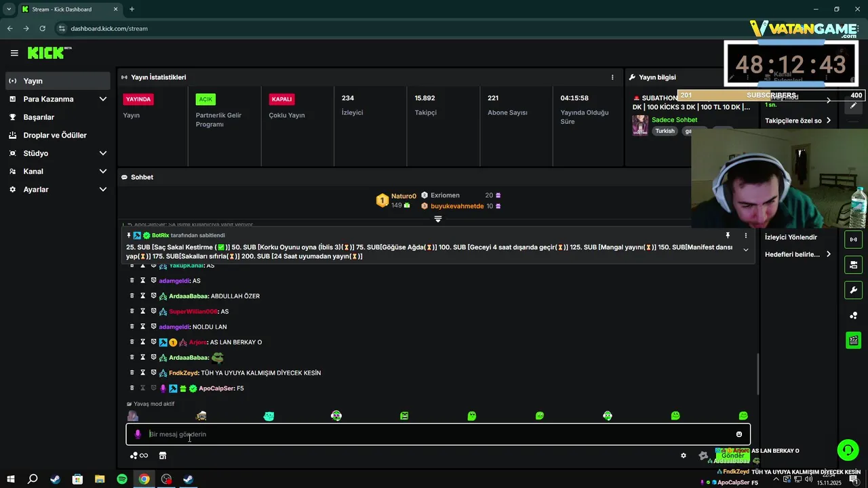868x488 pixels.
Task: Focus the 'Bir mesaj gönderin' message field
Action: point(438,434)
